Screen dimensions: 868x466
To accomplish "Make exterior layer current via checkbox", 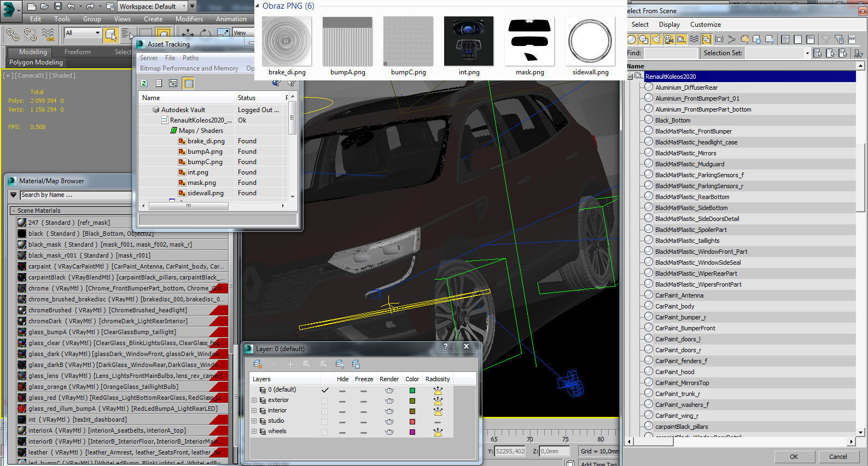I will pyautogui.click(x=325, y=401).
